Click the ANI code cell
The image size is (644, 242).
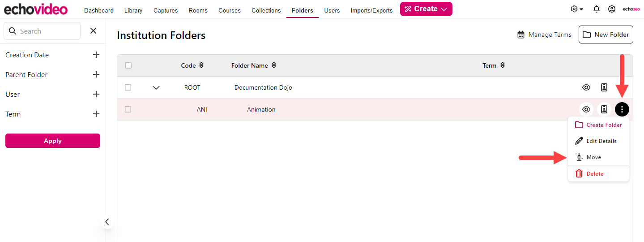click(x=202, y=109)
